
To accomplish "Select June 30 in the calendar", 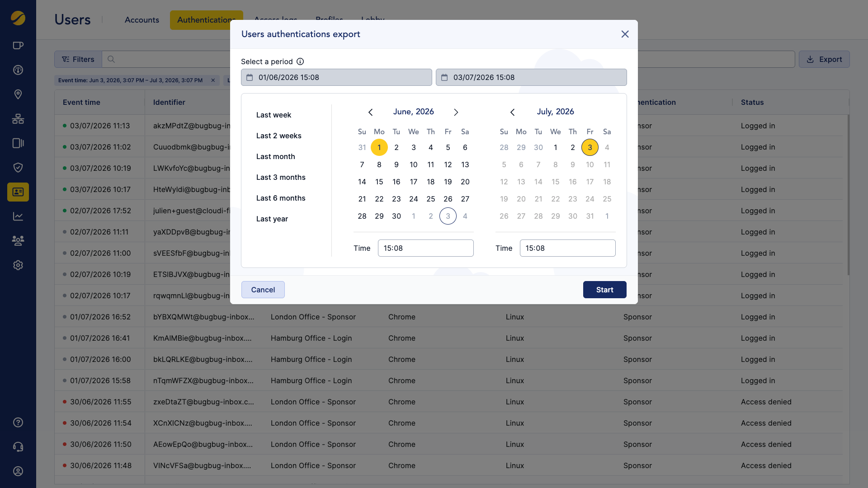I will click(396, 216).
